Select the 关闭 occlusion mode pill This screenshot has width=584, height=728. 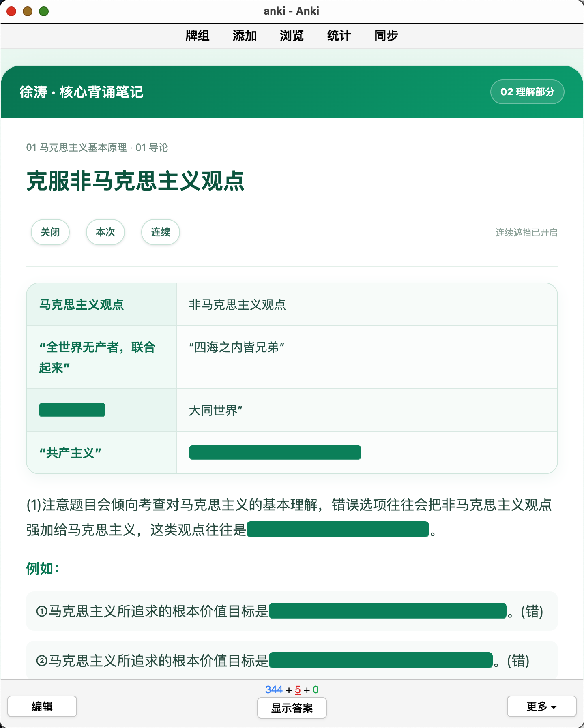(50, 232)
